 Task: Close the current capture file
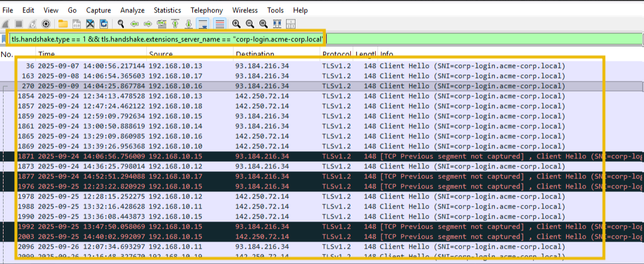(x=90, y=24)
